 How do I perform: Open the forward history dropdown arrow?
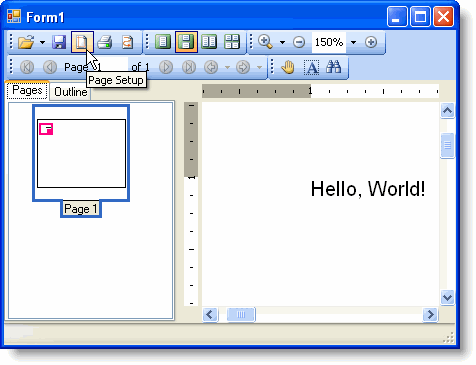(x=259, y=68)
